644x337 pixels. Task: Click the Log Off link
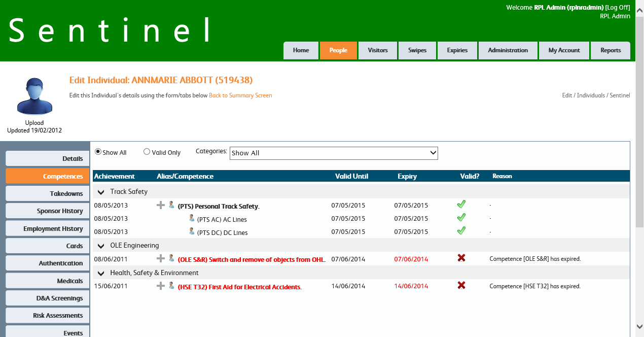(618, 8)
